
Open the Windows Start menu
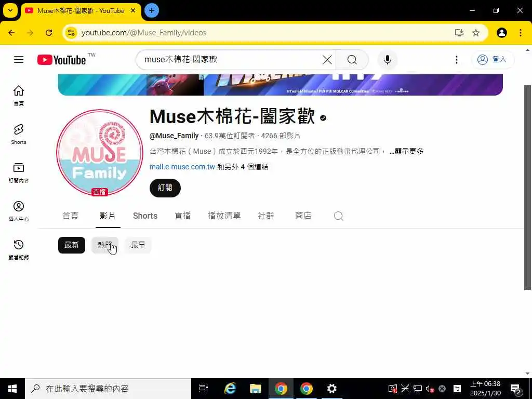click(x=12, y=389)
